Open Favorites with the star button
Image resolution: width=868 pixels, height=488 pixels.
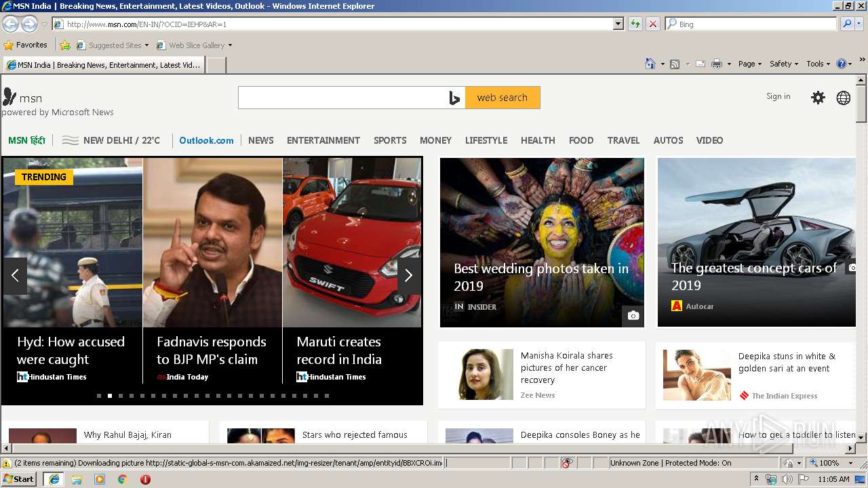26,45
